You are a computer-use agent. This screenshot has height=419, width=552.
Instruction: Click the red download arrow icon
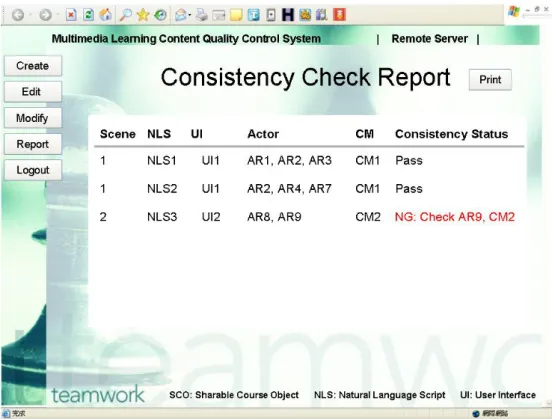point(339,15)
